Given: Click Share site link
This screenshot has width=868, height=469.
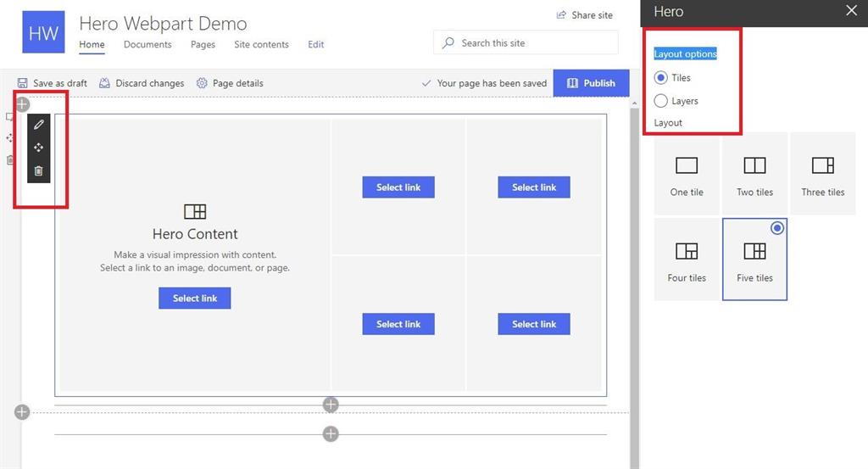Looking at the screenshot, I should (585, 15).
